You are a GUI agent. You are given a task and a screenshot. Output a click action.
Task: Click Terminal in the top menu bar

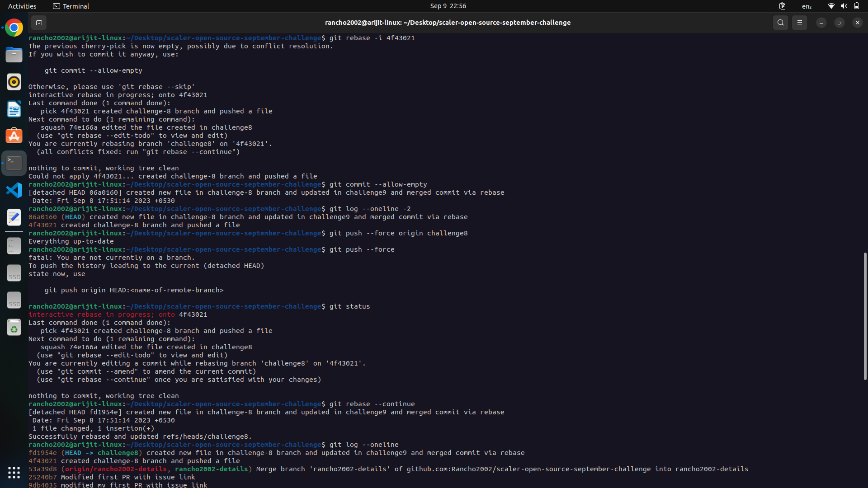pyautogui.click(x=71, y=6)
